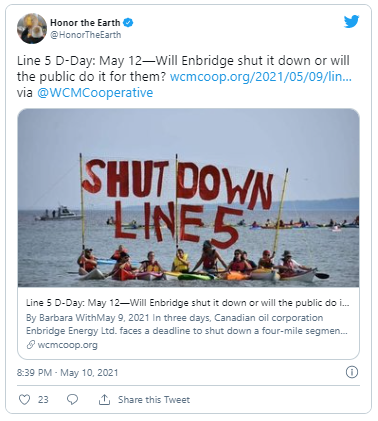The image size is (378, 421).
Task: Click wcmcoop.org domain in card footer
Action: 67,345
